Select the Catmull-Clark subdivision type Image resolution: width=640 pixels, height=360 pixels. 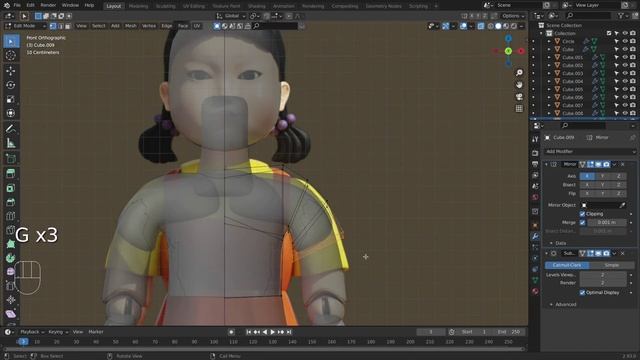[x=567, y=265]
